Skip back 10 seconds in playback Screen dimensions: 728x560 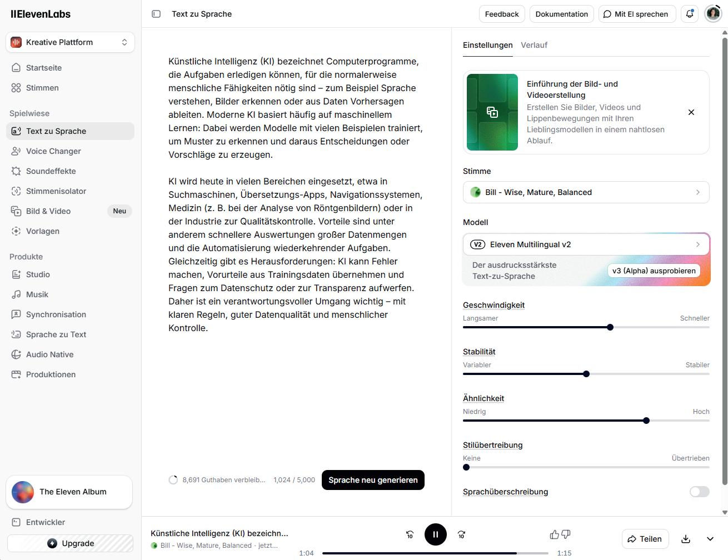click(410, 534)
